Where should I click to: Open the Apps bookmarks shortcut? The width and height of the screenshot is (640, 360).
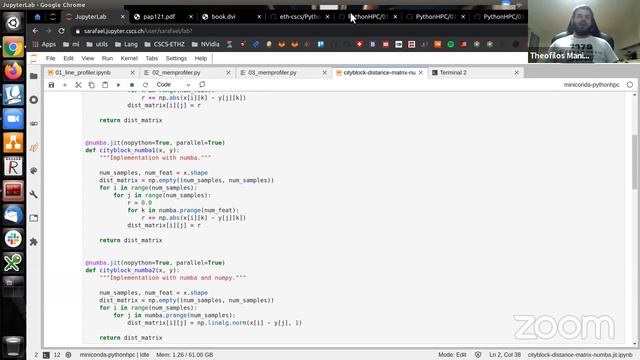click(x=44, y=44)
